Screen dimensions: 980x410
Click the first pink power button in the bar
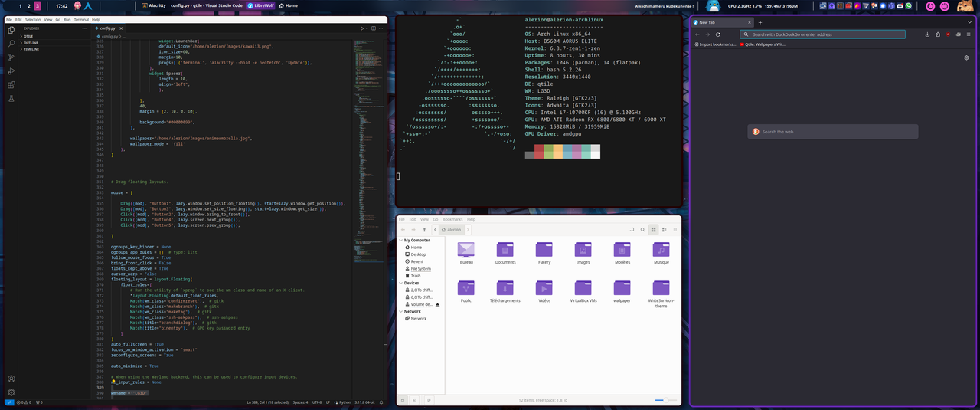pyautogui.click(x=930, y=6)
